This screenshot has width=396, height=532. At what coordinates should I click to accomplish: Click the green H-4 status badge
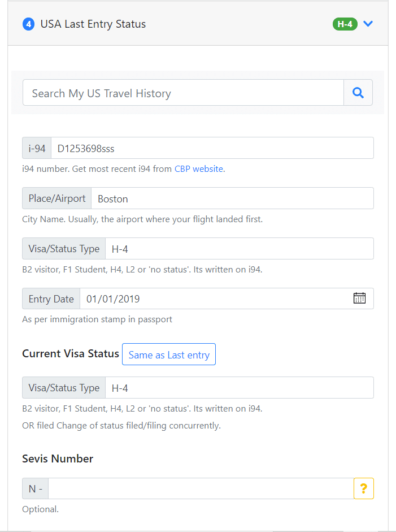(x=345, y=24)
